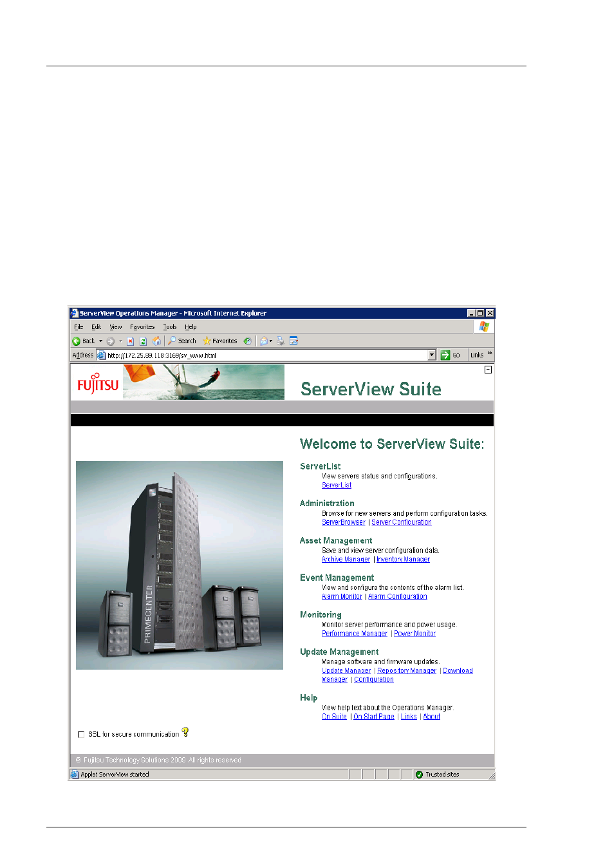Click the Internet Explorer title bar icon

(x=74, y=313)
